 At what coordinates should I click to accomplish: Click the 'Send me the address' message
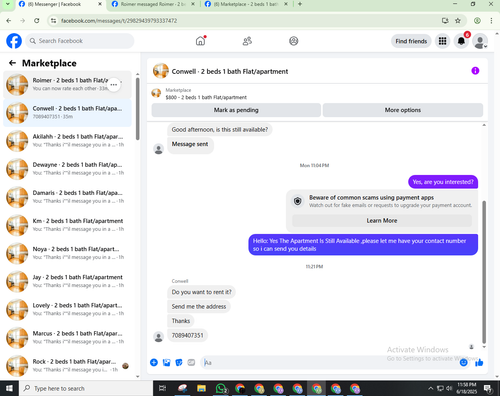click(199, 306)
